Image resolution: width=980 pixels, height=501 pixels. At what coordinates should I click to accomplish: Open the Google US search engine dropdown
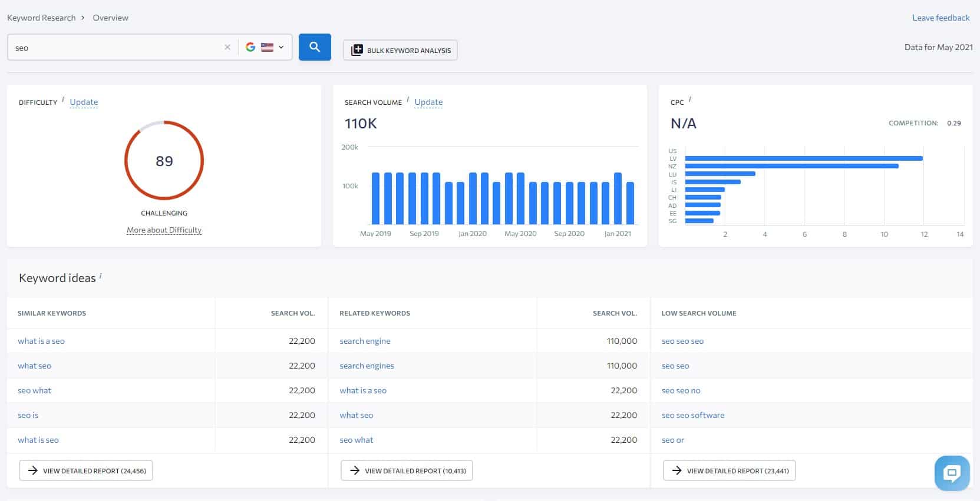pos(265,47)
